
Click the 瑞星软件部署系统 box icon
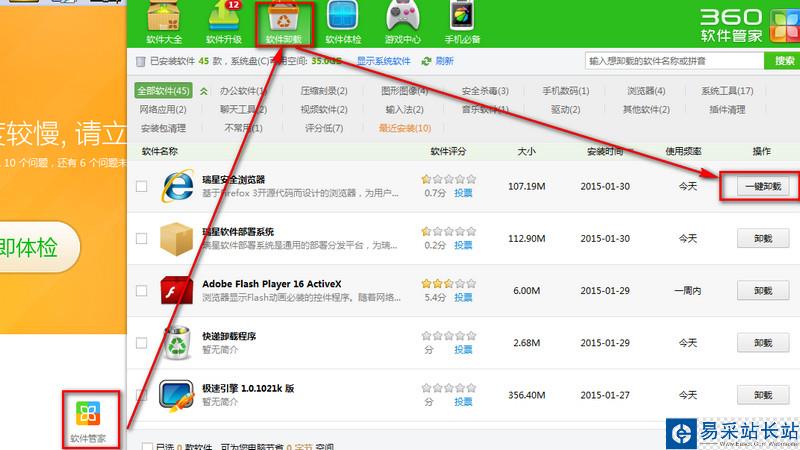tap(177, 238)
